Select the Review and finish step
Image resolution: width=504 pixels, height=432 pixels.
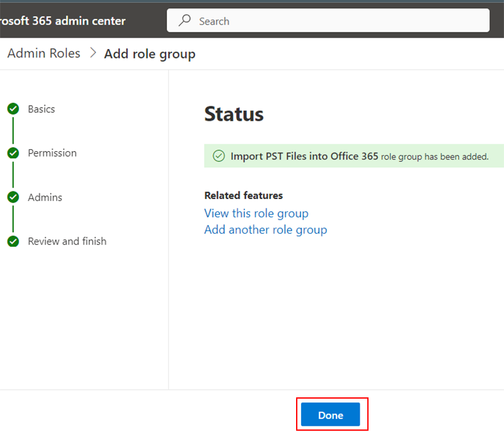[67, 241]
